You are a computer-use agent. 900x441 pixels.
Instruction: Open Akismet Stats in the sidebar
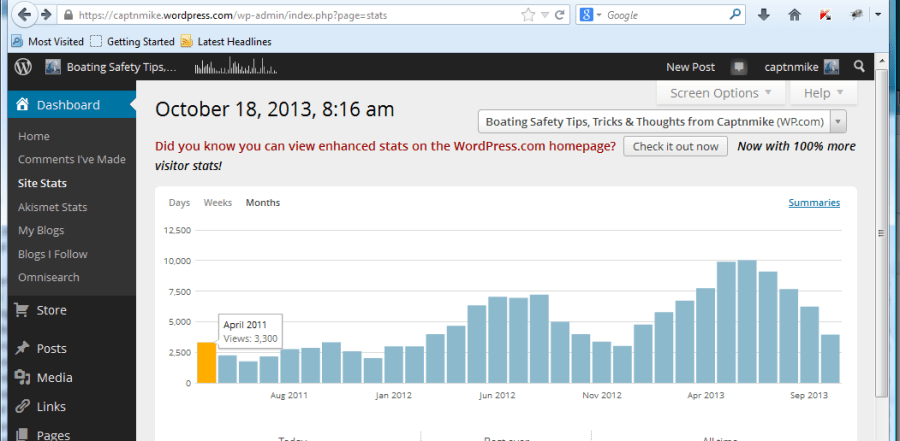click(x=52, y=207)
